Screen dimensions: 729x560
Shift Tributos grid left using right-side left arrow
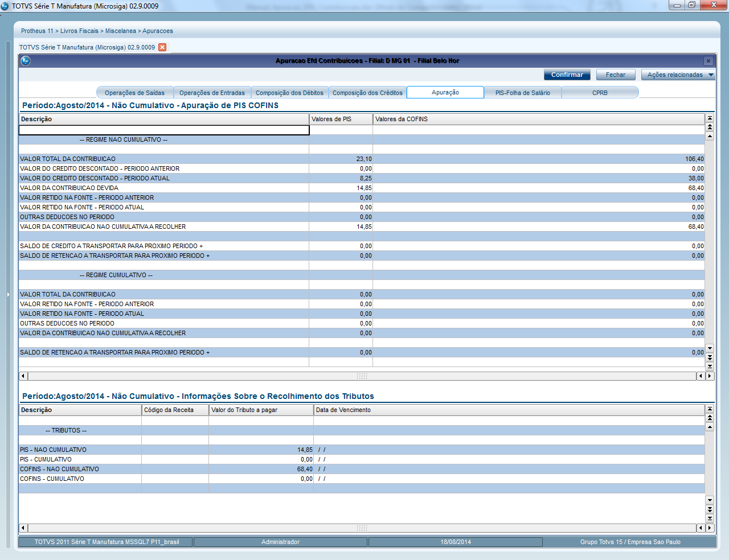point(701,528)
